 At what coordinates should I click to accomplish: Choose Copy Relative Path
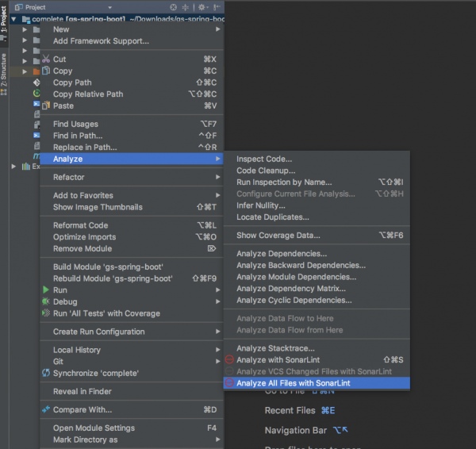[132, 94]
